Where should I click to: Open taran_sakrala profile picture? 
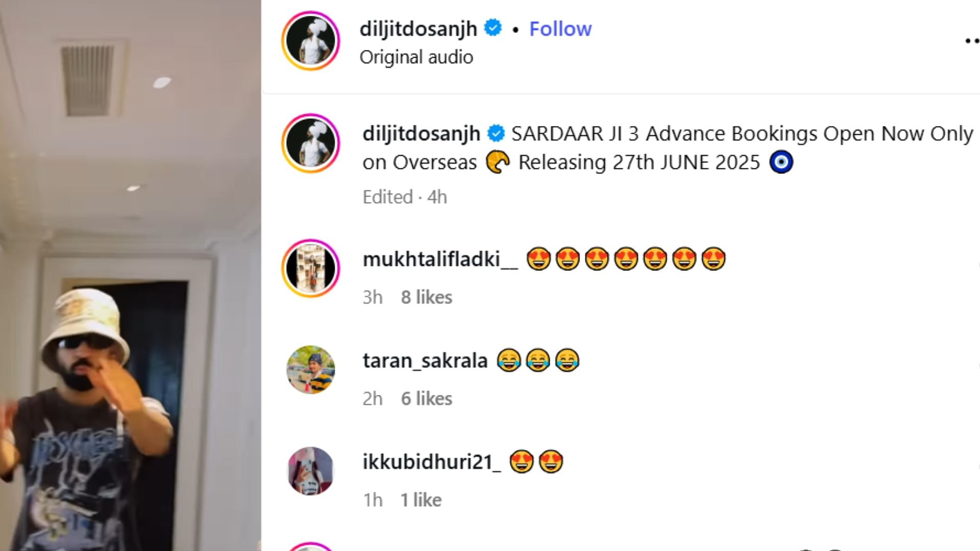(x=310, y=370)
